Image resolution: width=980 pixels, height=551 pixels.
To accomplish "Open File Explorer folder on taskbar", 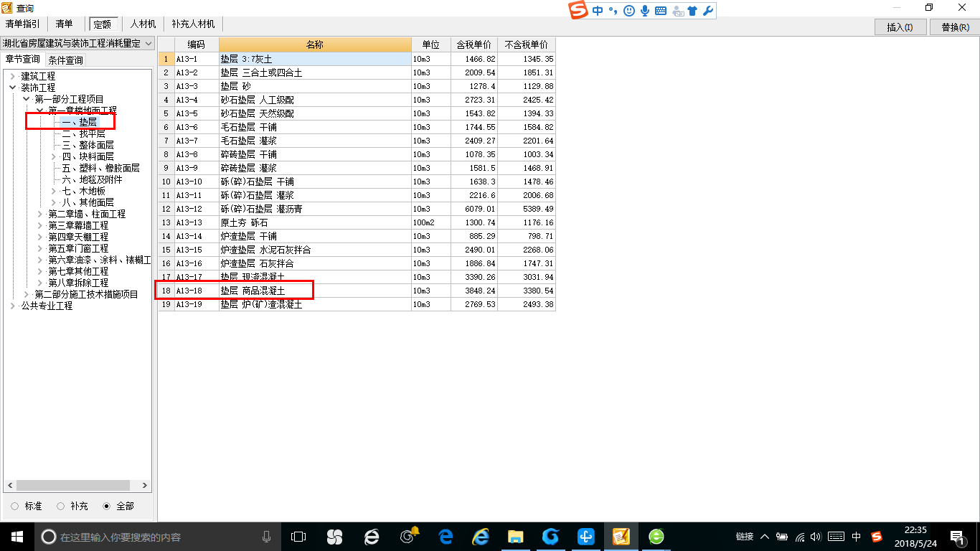I will [515, 537].
